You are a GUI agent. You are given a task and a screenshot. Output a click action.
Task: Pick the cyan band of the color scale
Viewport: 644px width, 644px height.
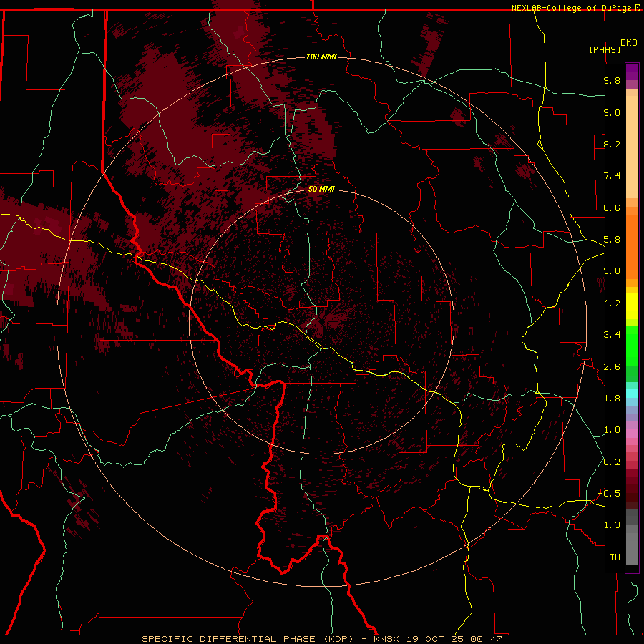click(x=632, y=394)
